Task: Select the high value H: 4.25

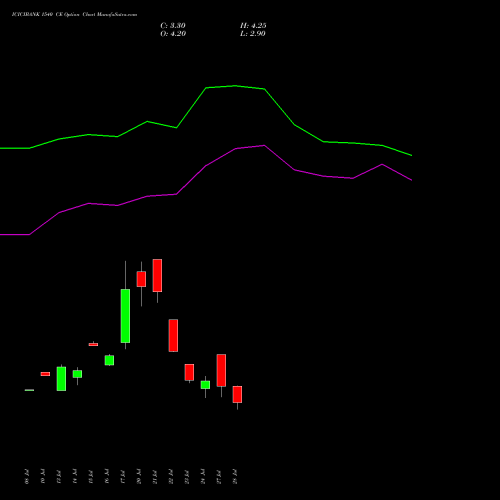Action: pos(253,26)
